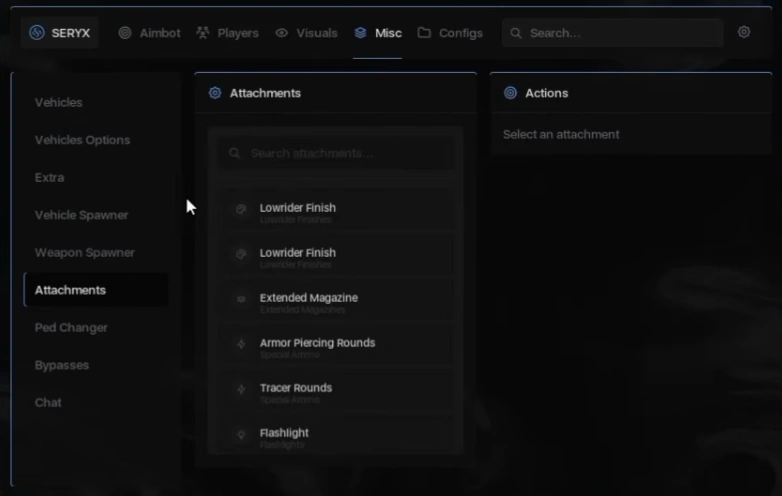Image resolution: width=782 pixels, height=496 pixels.
Task: Click the Extended Magazine item icon
Action: click(x=241, y=299)
